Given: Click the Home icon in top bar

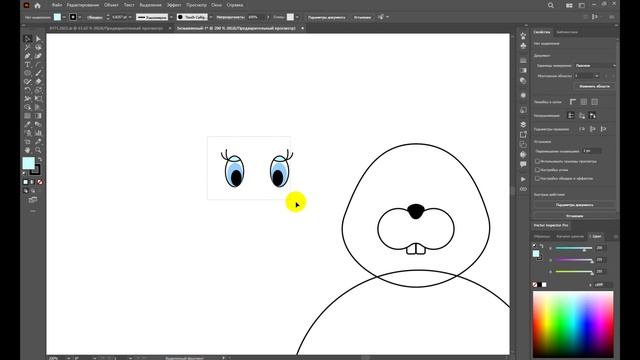Looking at the screenshot, I should click(38, 5).
